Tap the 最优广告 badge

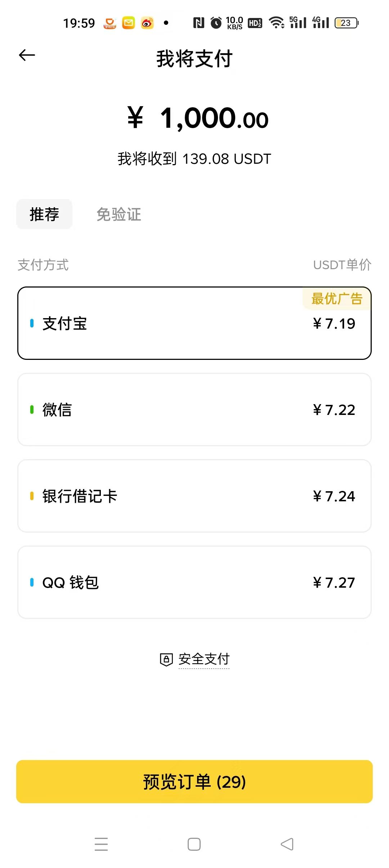[337, 299]
